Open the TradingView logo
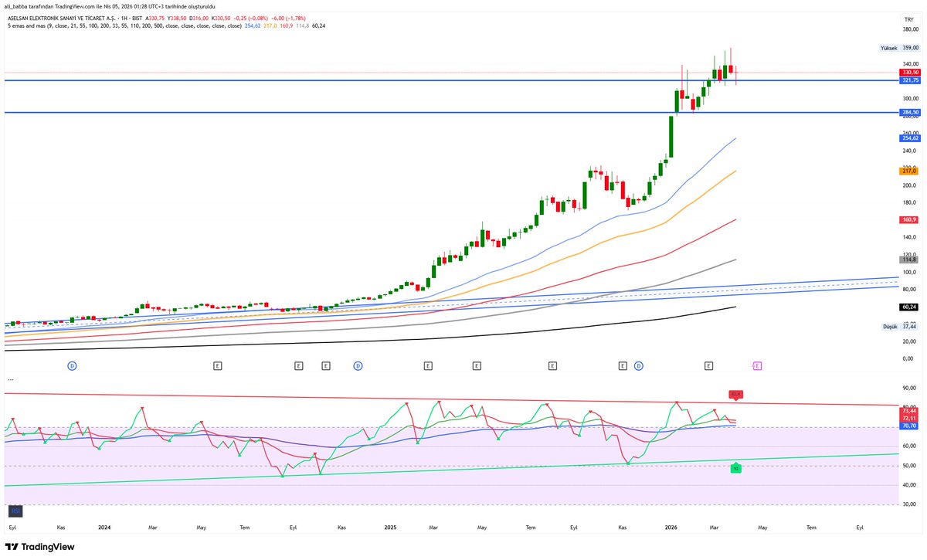 40,547
